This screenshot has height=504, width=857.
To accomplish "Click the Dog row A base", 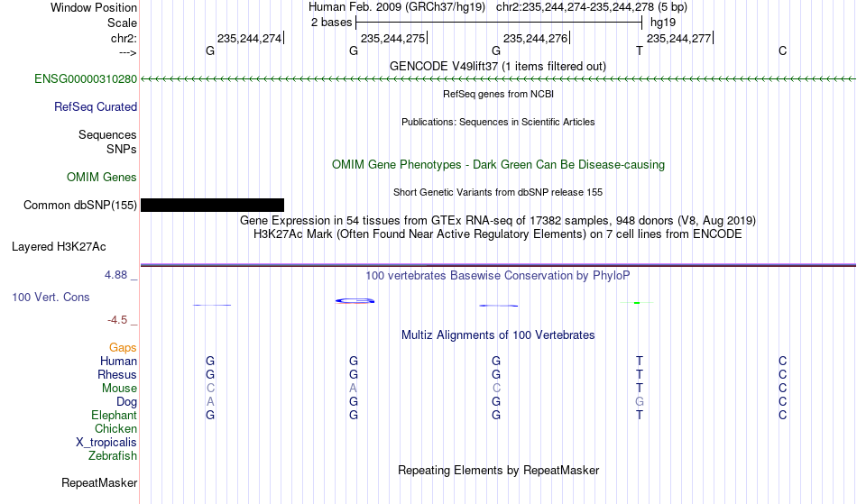I will click(x=210, y=402).
